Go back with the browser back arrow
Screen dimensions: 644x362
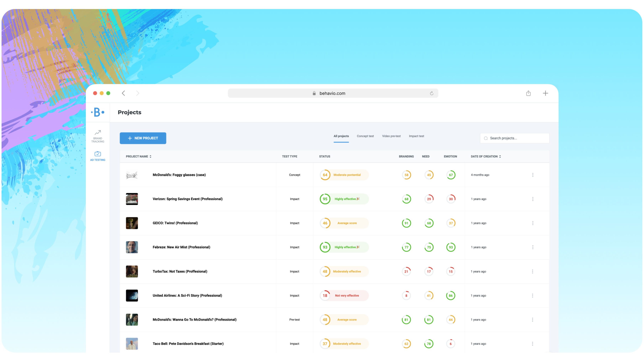tap(123, 93)
